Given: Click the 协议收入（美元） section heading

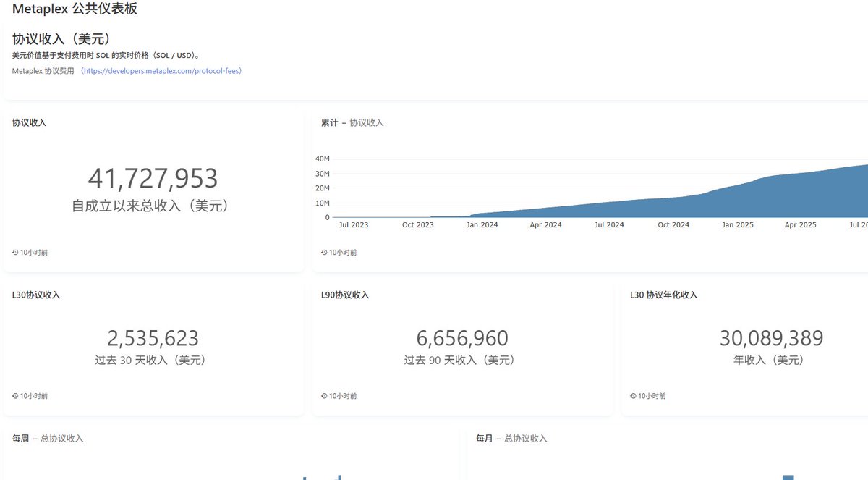Looking at the screenshot, I should pyautogui.click(x=61, y=38).
